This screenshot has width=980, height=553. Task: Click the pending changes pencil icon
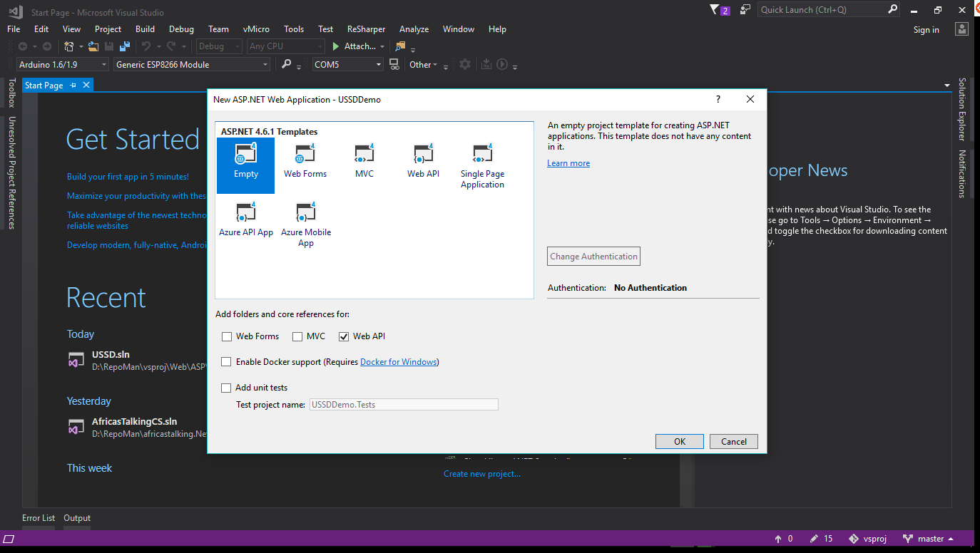(x=814, y=539)
